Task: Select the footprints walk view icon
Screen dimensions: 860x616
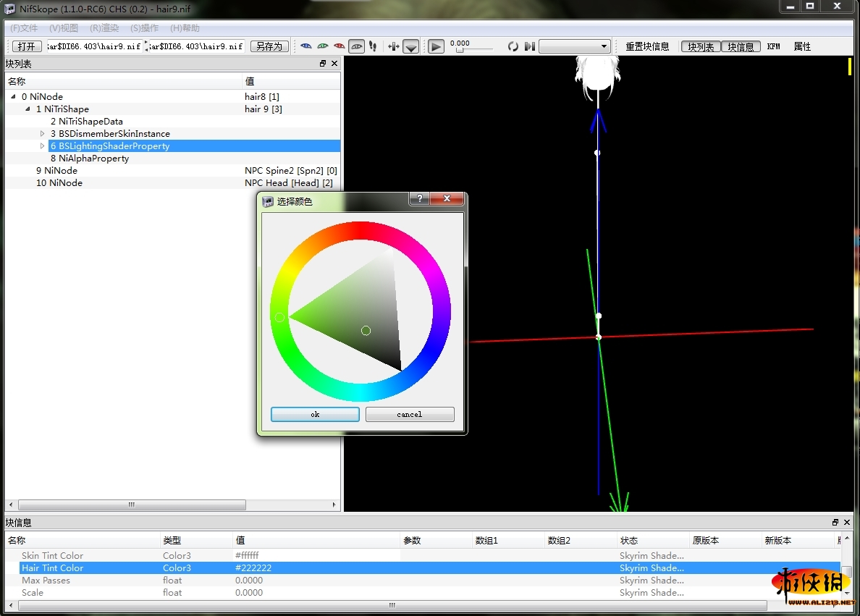Action: coord(373,46)
